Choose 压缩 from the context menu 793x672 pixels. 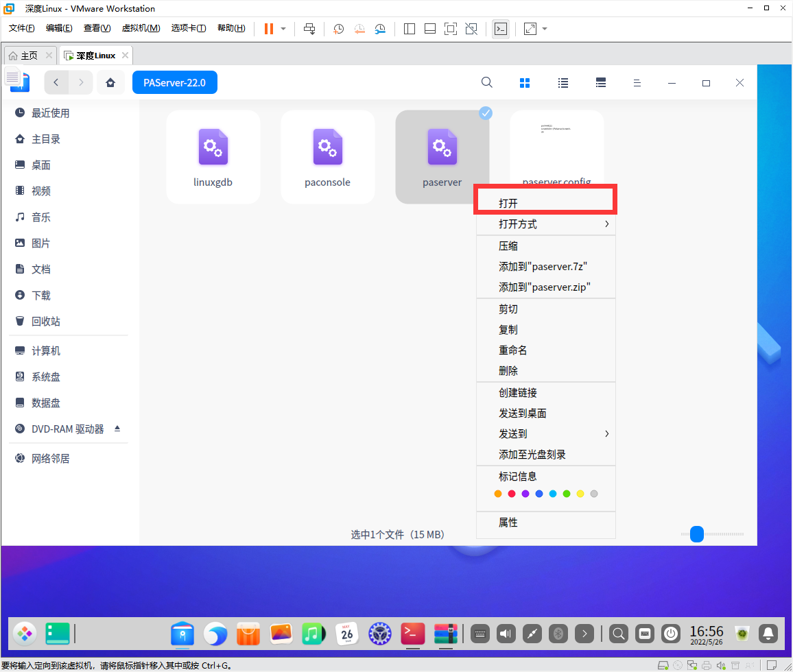point(545,246)
